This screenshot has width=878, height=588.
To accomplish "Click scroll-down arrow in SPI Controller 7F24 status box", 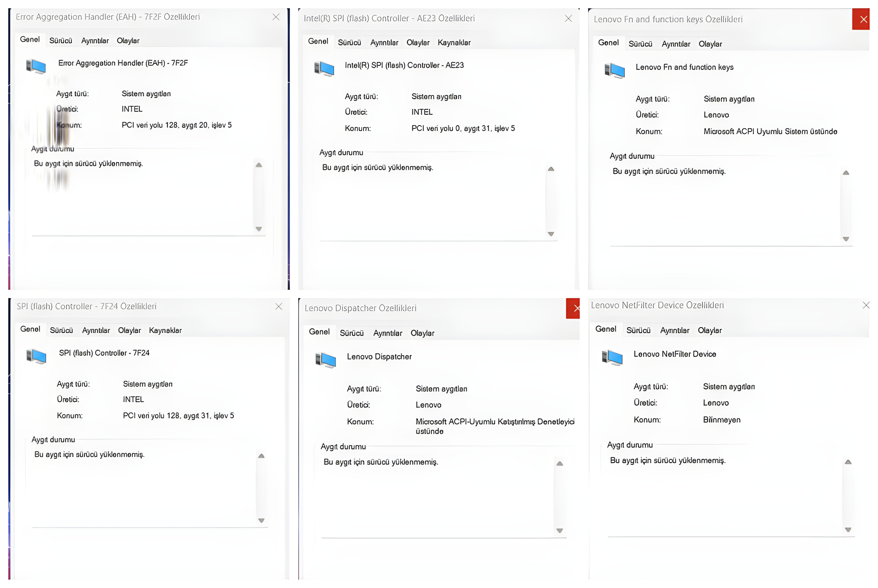I will (x=261, y=520).
